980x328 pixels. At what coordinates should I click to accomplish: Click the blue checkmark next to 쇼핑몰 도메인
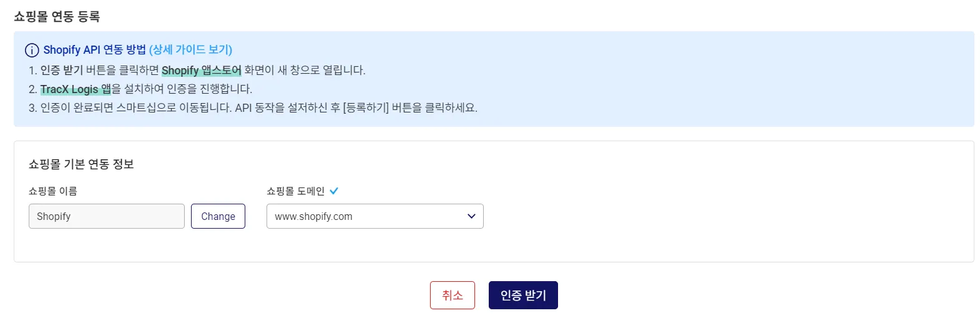(x=334, y=191)
